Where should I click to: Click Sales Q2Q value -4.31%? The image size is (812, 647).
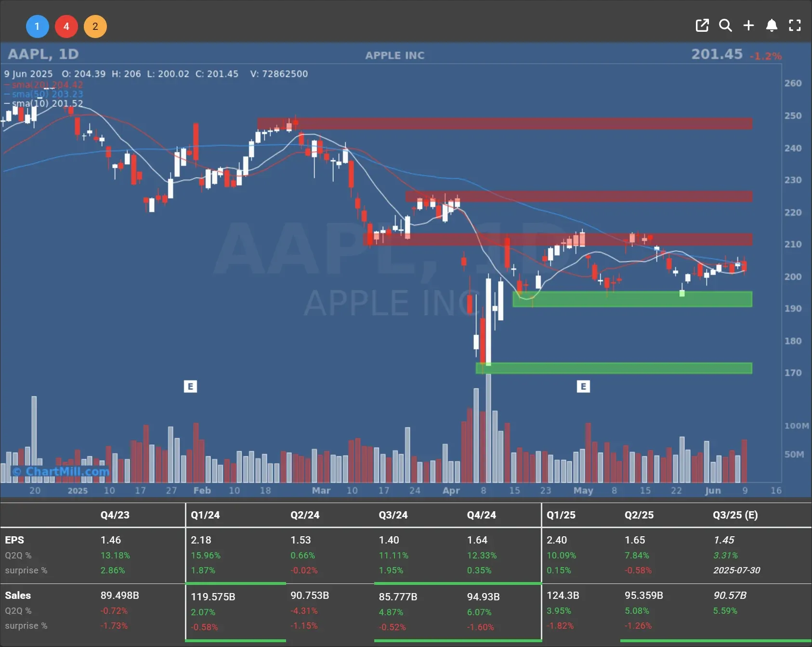tap(304, 610)
